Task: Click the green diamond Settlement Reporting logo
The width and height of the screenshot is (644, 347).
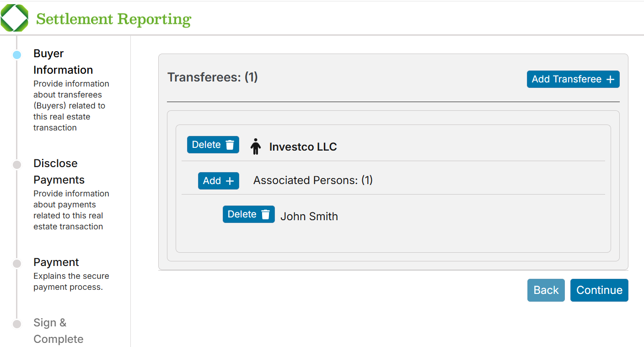Action: [x=15, y=18]
